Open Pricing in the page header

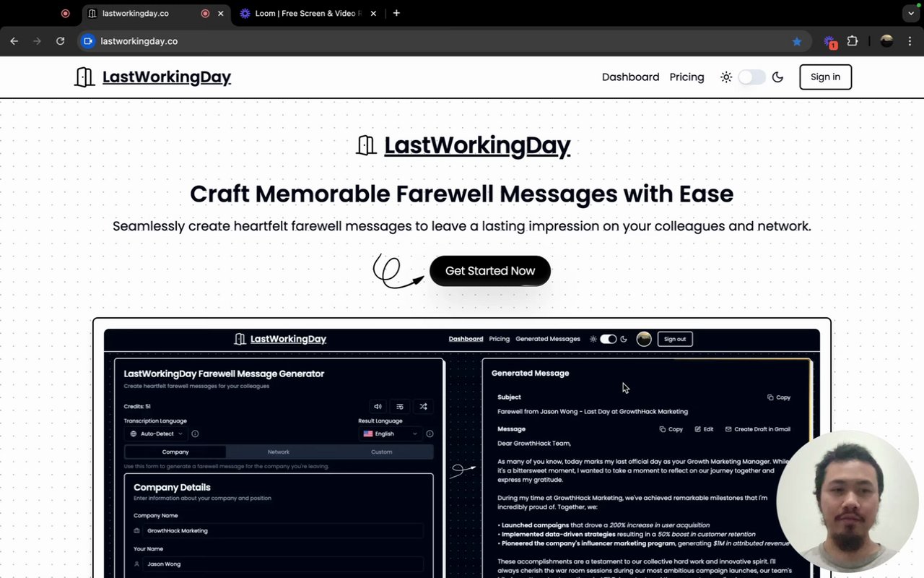click(687, 77)
